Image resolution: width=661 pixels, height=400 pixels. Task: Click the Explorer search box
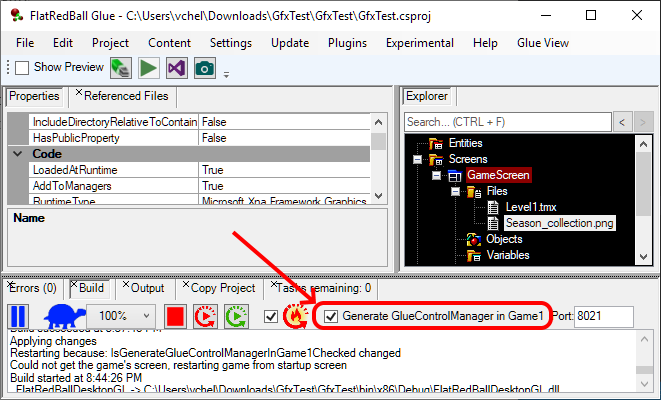click(x=508, y=122)
